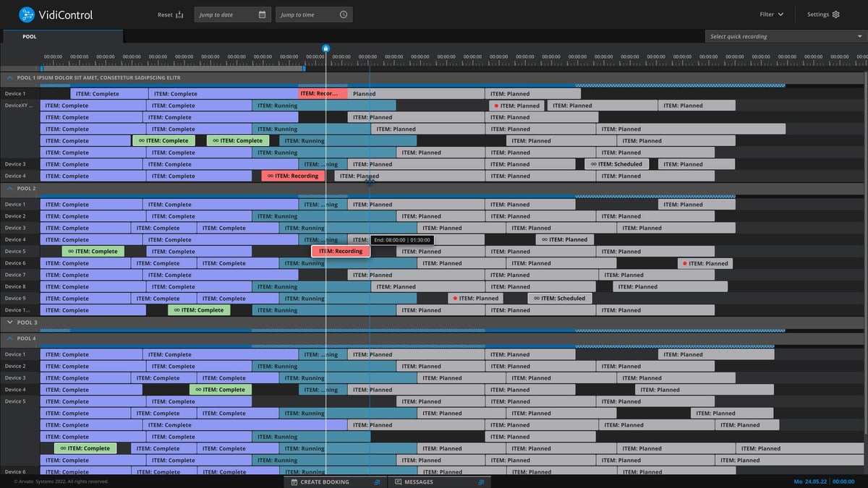Click the link icon on Pool 1 Device 4 Recording item

[x=271, y=176]
